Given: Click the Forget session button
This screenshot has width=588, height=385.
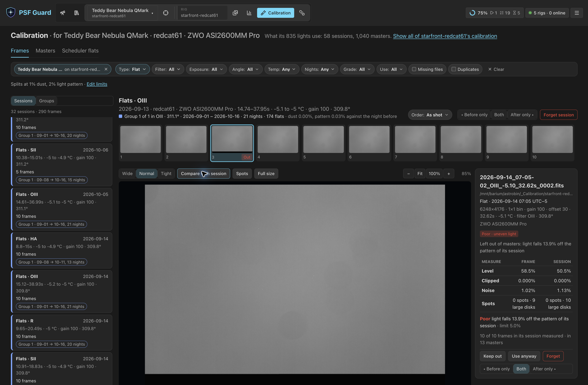Looking at the screenshot, I should pyautogui.click(x=559, y=115).
